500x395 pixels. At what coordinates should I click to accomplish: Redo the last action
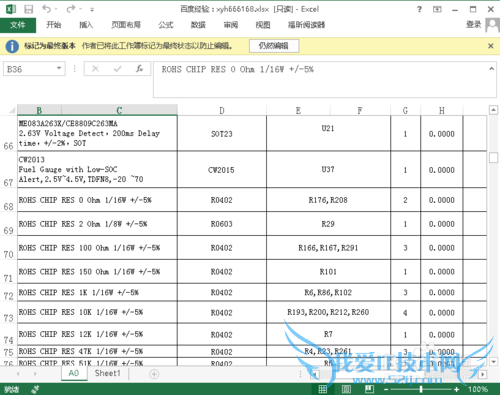click(71, 9)
